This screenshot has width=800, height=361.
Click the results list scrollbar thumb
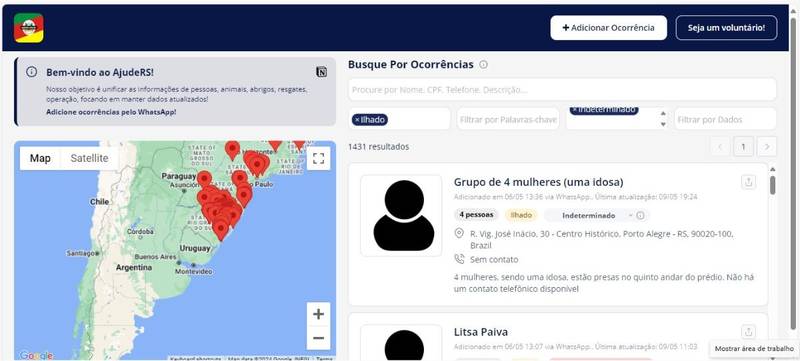tap(772, 185)
